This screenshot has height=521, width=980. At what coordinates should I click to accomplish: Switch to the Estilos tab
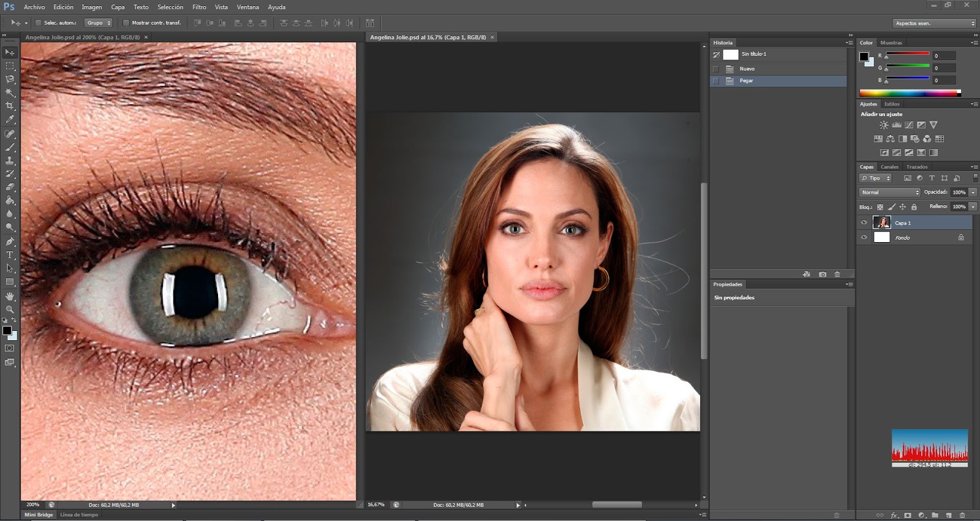(892, 104)
